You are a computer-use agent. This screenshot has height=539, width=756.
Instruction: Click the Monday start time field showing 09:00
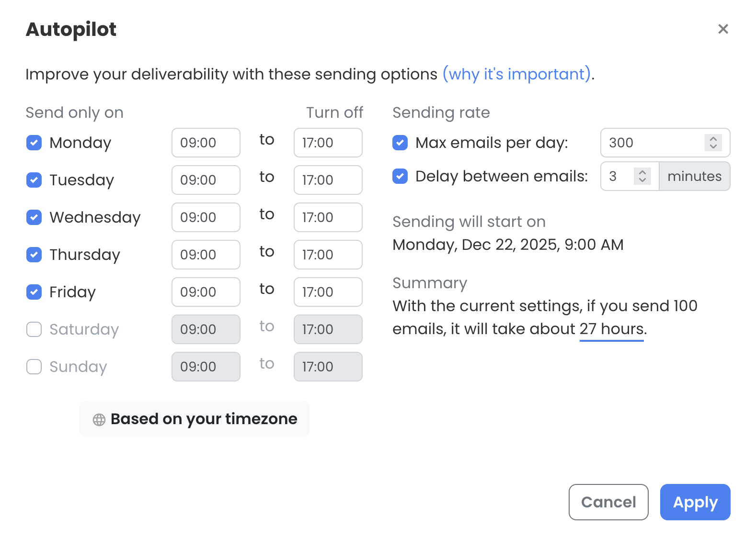coord(206,143)
